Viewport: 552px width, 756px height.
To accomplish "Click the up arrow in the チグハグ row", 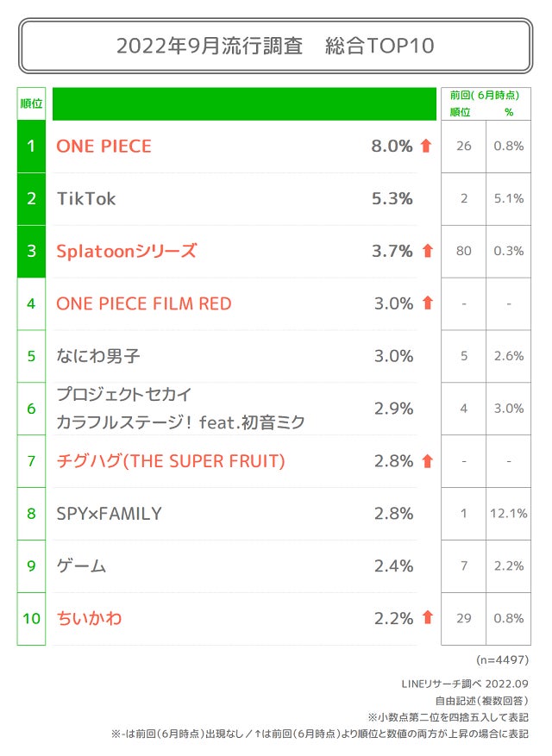I will [425, 461].
